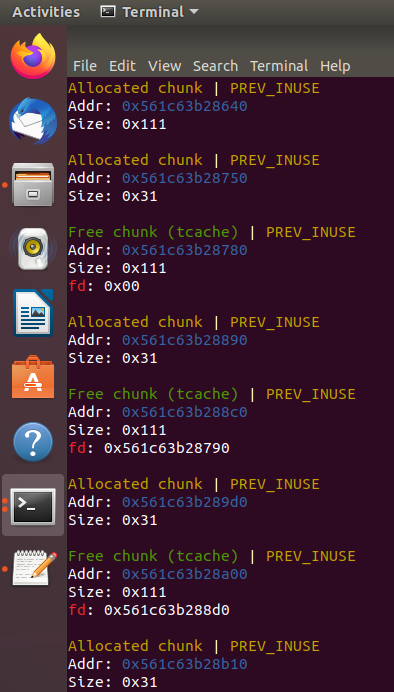Open the Help question mark icon
The height and width of the screenshot is (692, 394).
coord(33,441)
